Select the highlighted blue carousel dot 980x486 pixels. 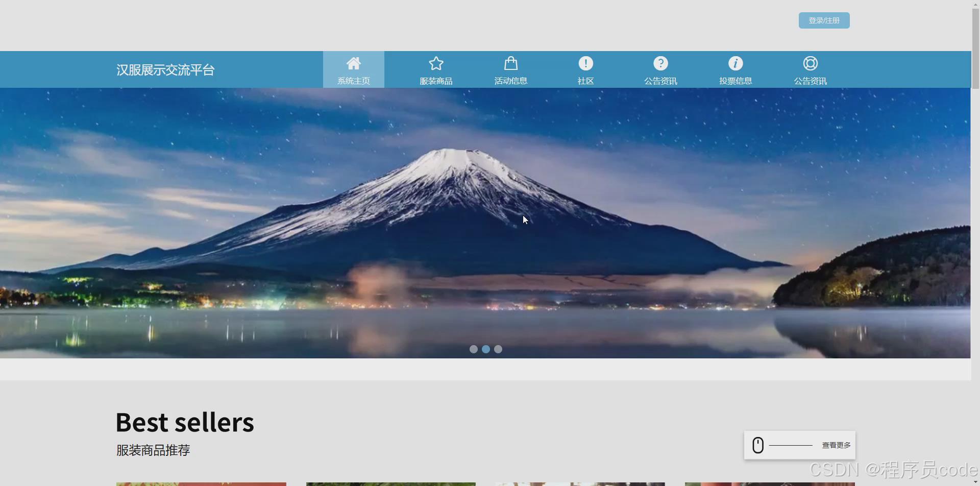pos(486,349)
